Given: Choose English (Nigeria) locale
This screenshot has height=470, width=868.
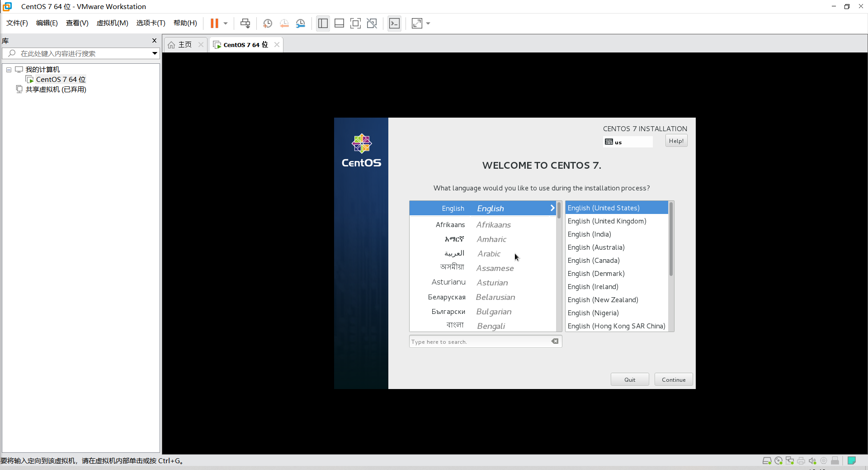Looking at the screenshot, I should [x=617, y=313].
